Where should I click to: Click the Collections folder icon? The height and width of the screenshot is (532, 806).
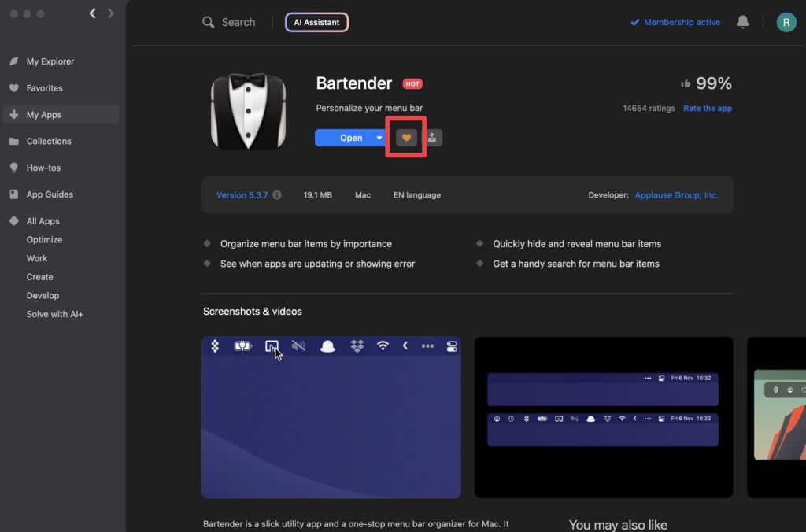click(x=14, y=141)
